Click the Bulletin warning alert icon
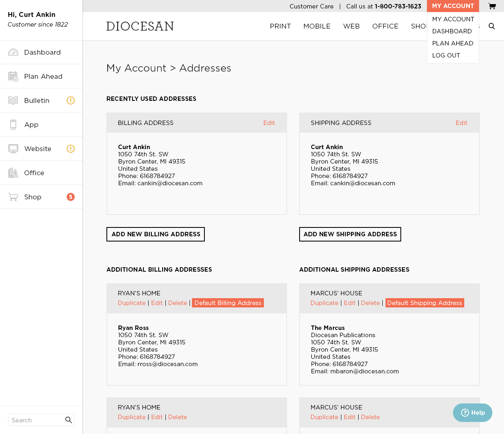This screenshot has width=504, height=434. coord(71,100)
